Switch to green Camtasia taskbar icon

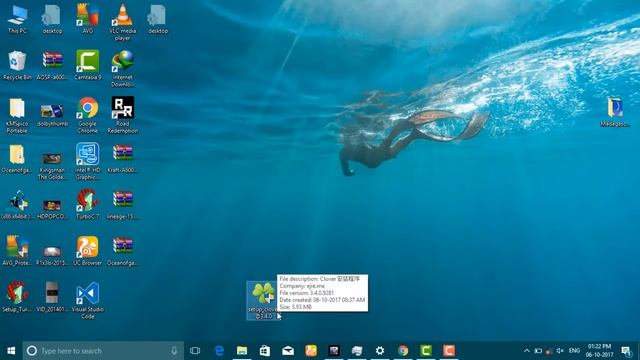tap(426, 351)
